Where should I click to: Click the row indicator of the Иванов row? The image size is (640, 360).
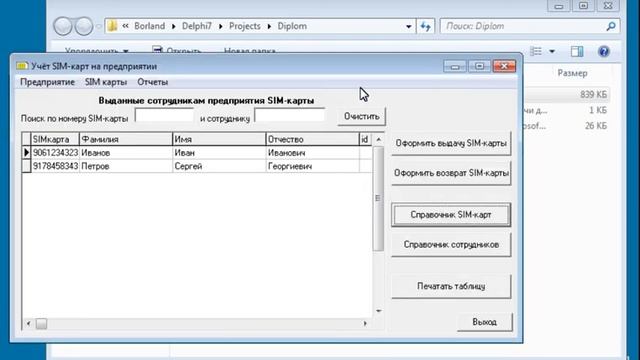tap(27, 153)
